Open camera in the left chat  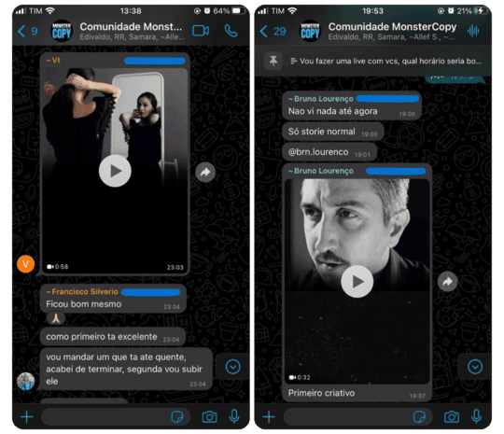coord(210,417)
